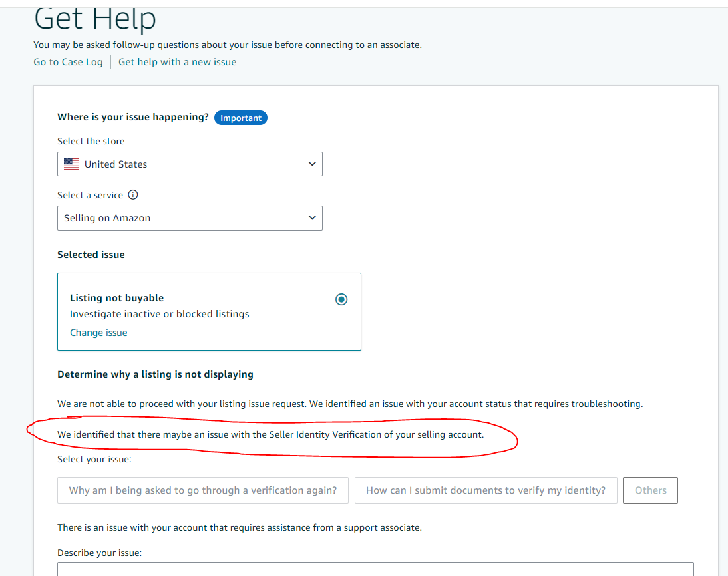
Task: Click the blue Important badge
Action: pyautogui.click(x=240, y=118)
